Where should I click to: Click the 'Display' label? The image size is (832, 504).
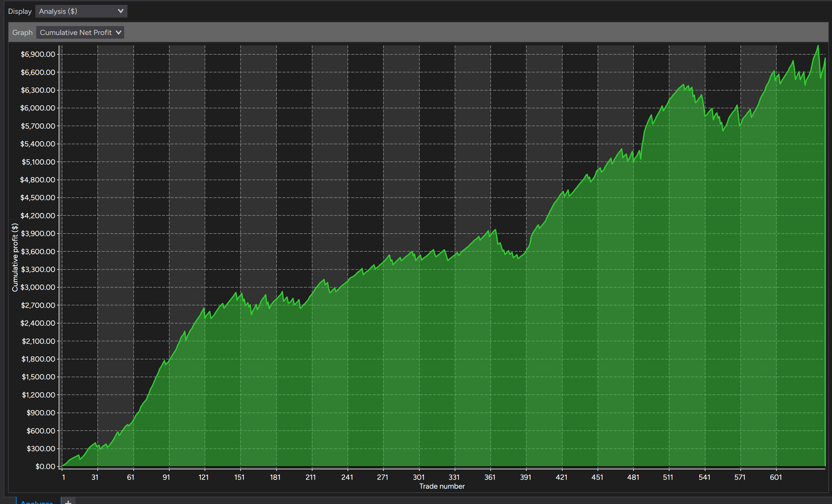click(x=20, y=11)
